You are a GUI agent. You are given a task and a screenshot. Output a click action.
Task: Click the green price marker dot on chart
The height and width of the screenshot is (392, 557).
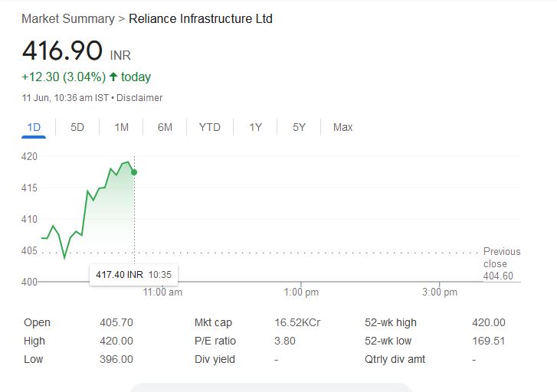click(x=134, y=172)
